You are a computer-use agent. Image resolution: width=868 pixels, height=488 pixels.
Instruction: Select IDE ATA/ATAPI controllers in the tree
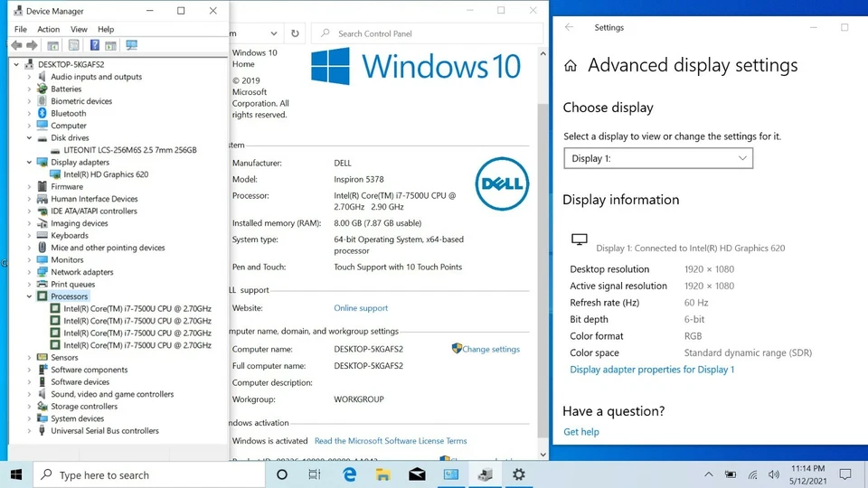(x=93, y=211)
